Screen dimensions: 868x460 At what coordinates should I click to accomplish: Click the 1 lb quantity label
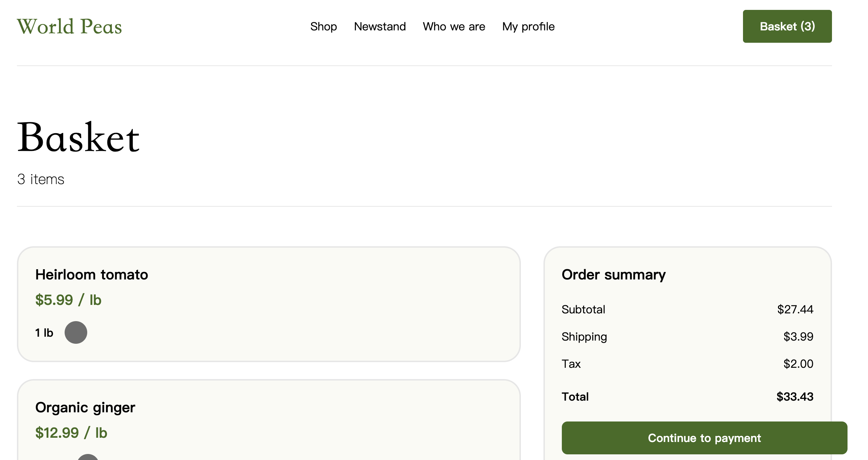coord(44,332)
